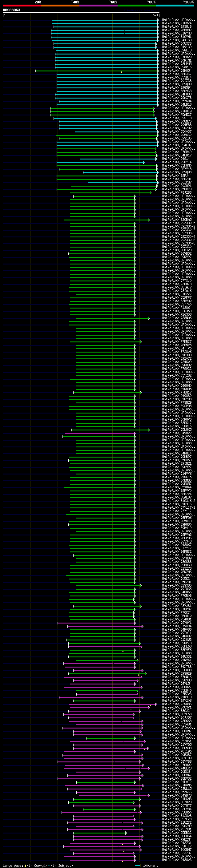Click the cyan alignment bar for Q9AYI4
This screenshot has height=868, width=197.
[101, 162]
